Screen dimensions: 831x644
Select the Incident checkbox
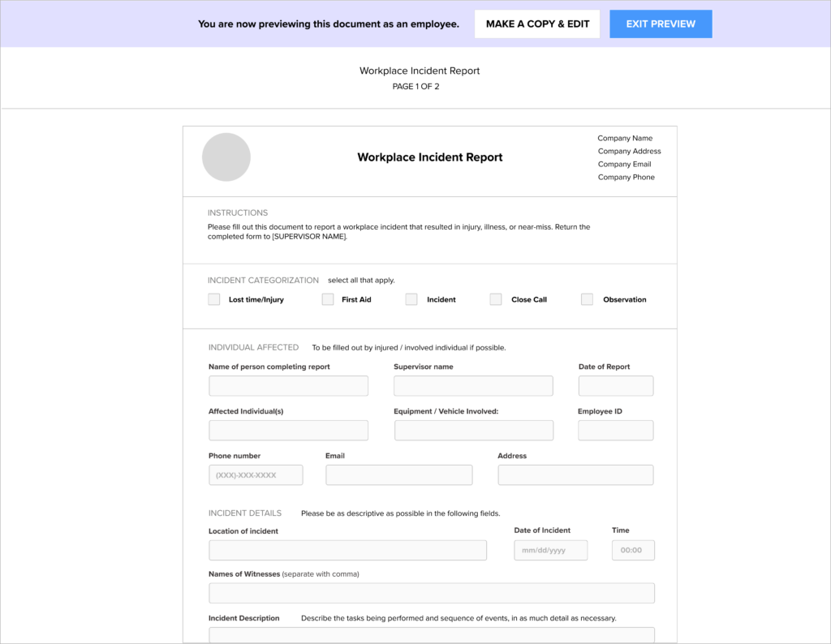click(x=411, y=299)
